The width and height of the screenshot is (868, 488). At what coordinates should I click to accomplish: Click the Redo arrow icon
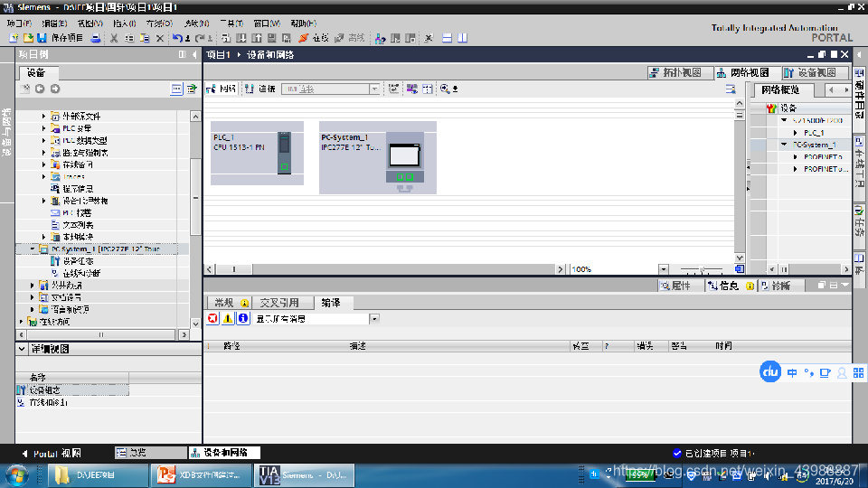point(200,38)
